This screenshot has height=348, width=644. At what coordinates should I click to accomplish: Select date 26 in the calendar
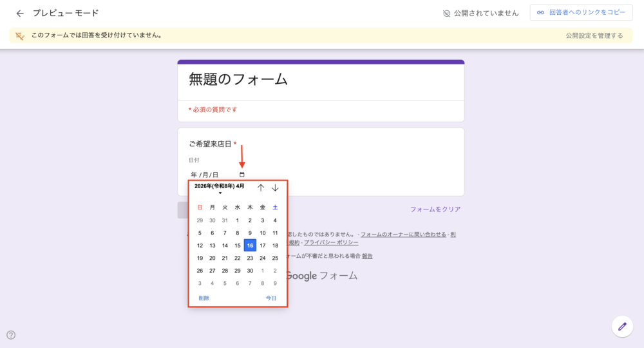200,271
